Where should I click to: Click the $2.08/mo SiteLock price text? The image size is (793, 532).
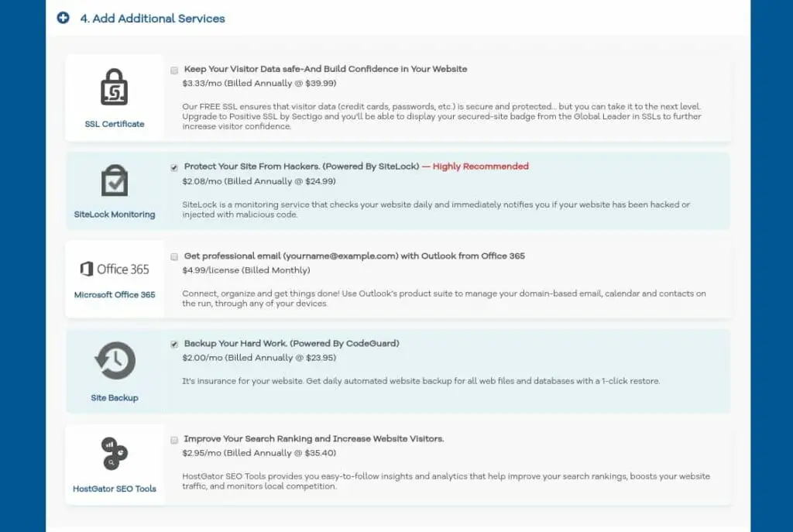pos(259,181)
